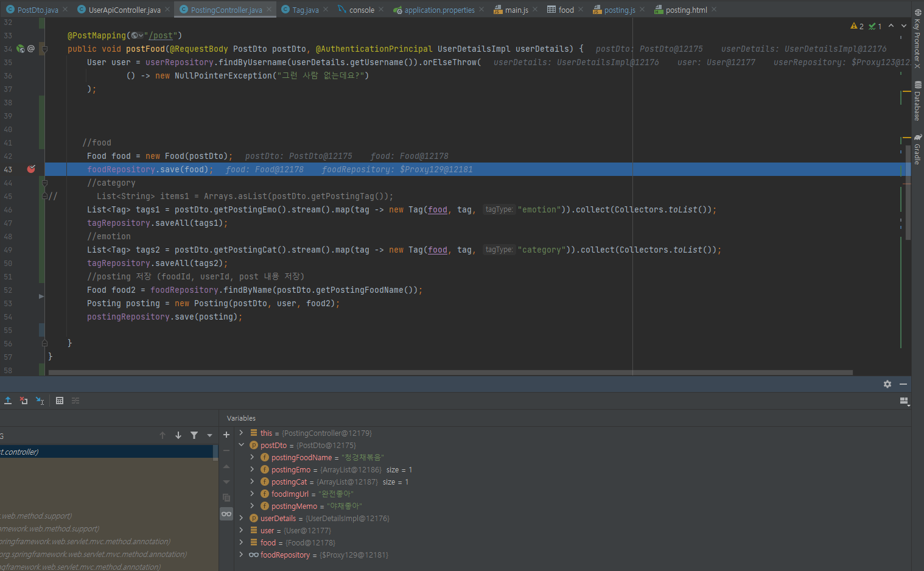The height and width of the screenshot is (571, 924).
Task: Click the foodRepository reference on line 43
Action: pyautogui.click(x=121, y=169)
